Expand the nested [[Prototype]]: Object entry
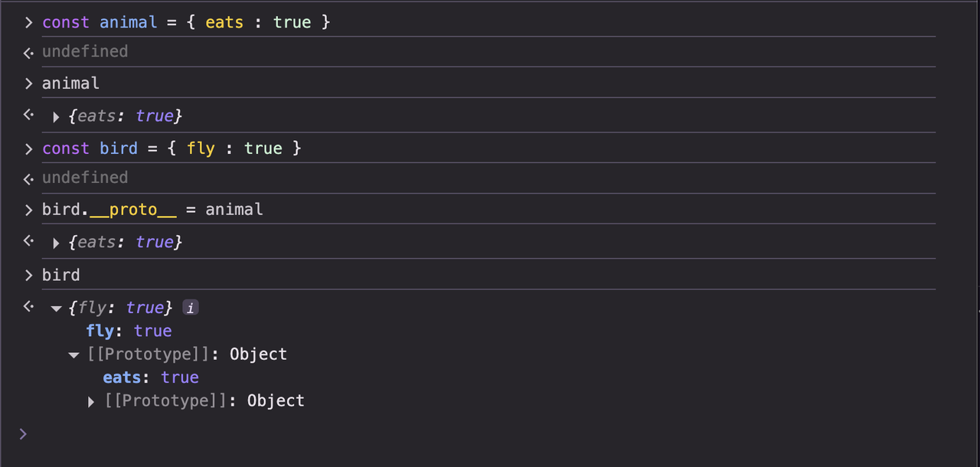The image size is (980, 467). 91,401
